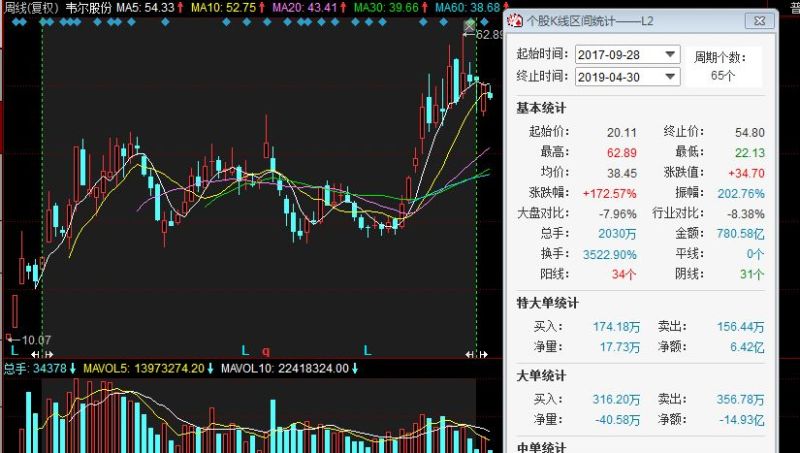The height and width of the screenshot is (453, 800).
Task: Click the 行业对比 value -8.38%
Action: [745, 214]
